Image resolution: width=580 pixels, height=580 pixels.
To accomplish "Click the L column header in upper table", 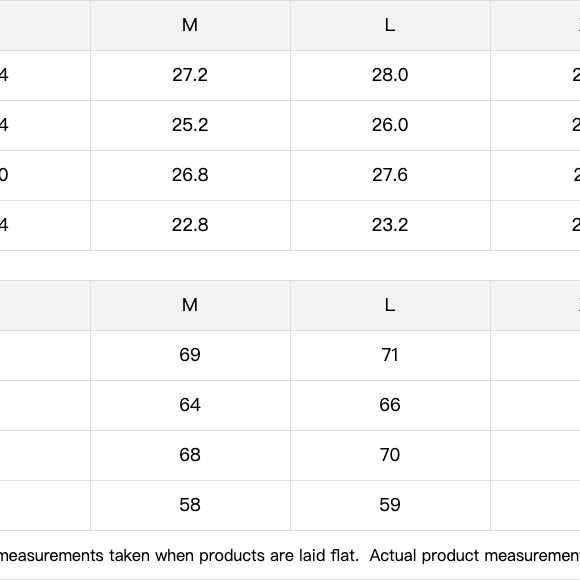I will (390, 26).
